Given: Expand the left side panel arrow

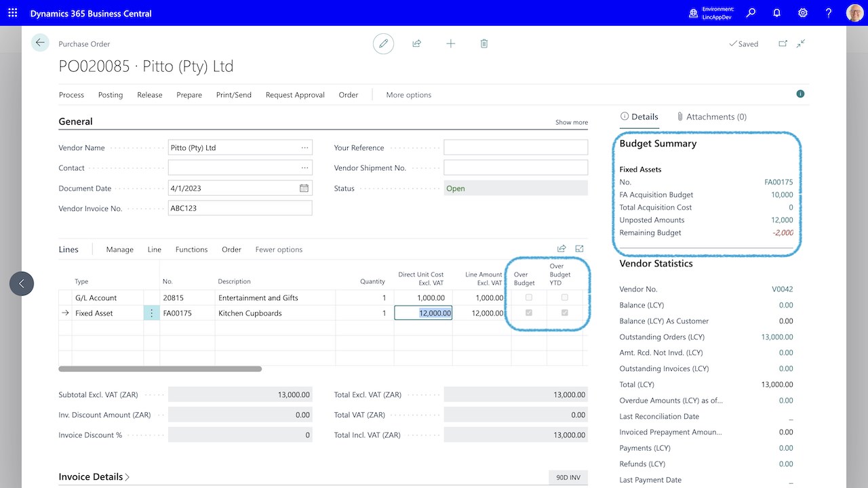Looking at the screenshot, I should pos(22,283).
